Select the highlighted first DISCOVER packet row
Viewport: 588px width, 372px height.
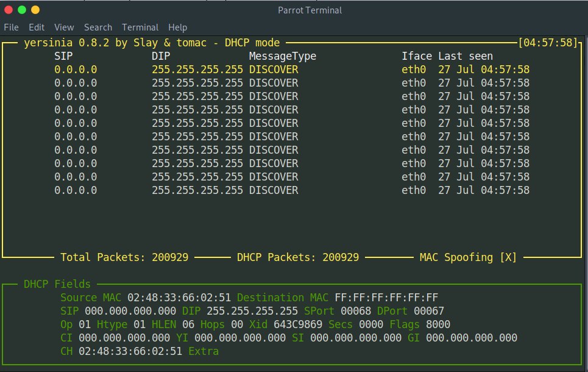click(x=273, y=70)
